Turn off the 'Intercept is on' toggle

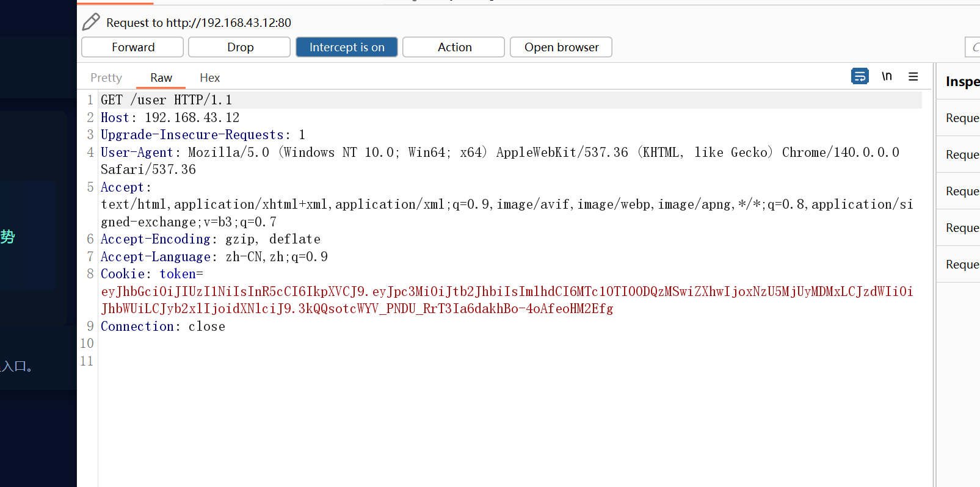click(347, 47)
